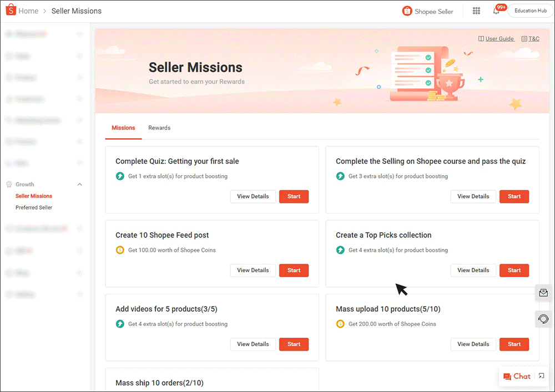Open the support headset floating icon
The height and width of the screenshot is (392, 555).
click(543, 319)
